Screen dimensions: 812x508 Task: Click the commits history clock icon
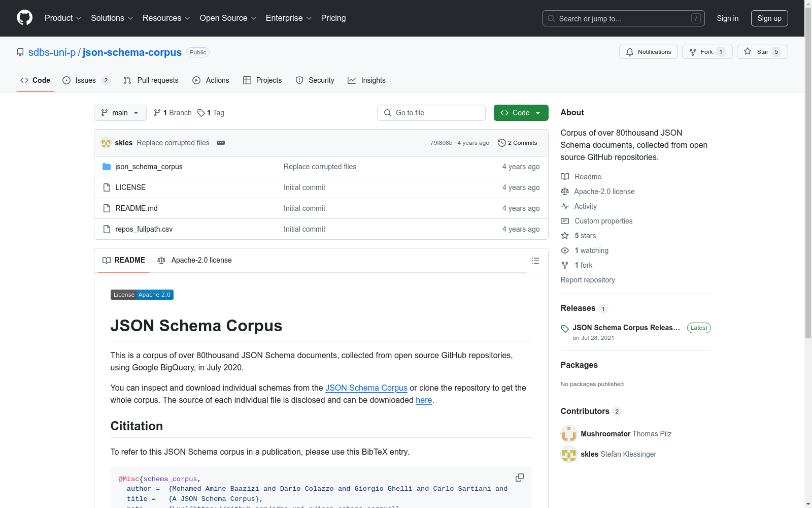tap(502, 143)
